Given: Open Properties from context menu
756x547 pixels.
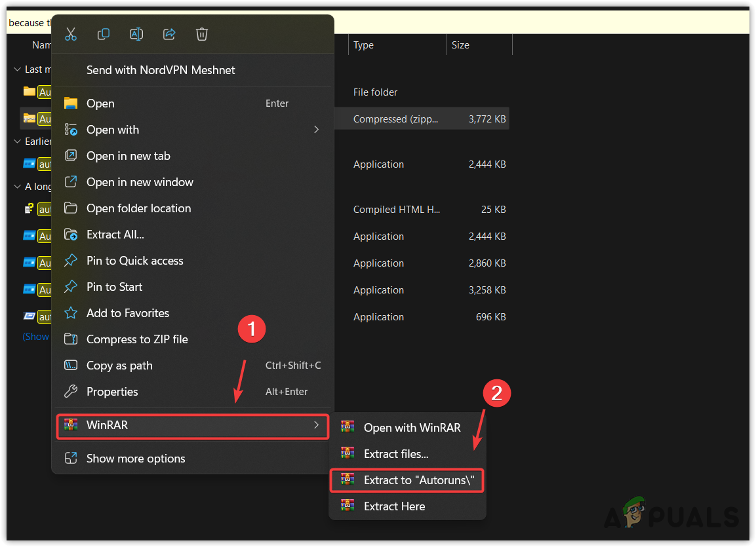Looking at the screenshot, I should (112, 392).
